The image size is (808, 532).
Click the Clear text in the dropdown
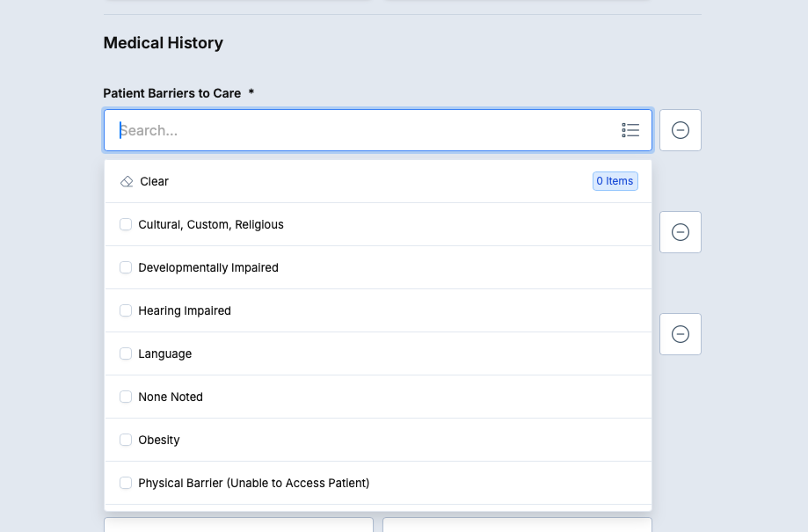point(154,181)
